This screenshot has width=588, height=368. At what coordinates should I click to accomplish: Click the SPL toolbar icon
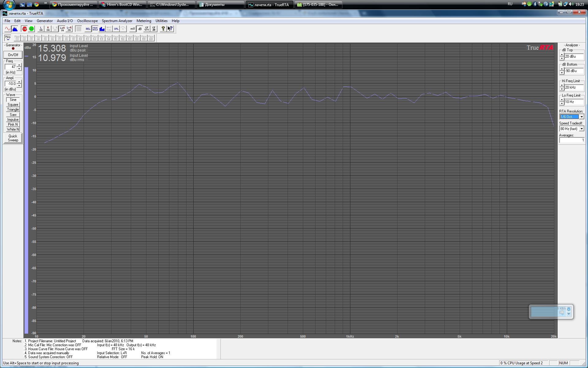116,29
